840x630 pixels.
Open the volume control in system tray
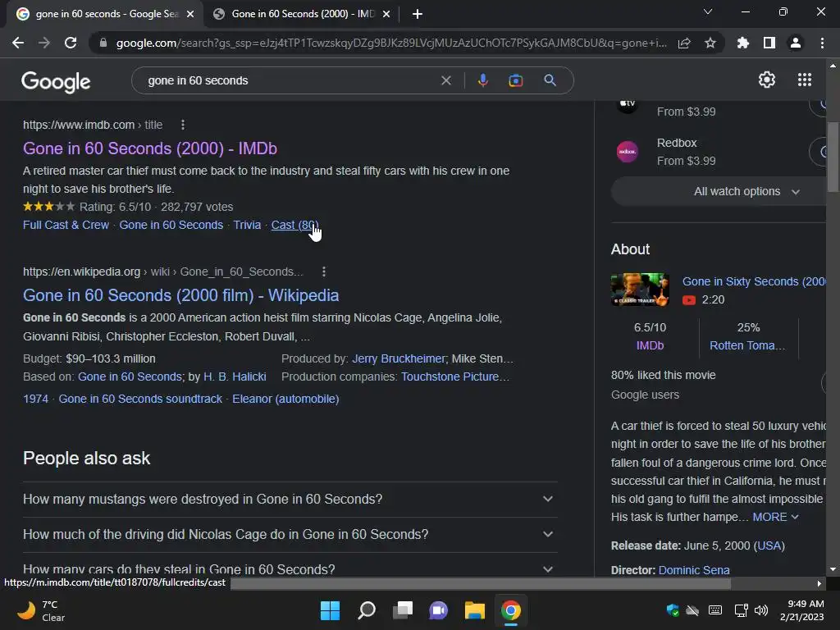[760, 610]
